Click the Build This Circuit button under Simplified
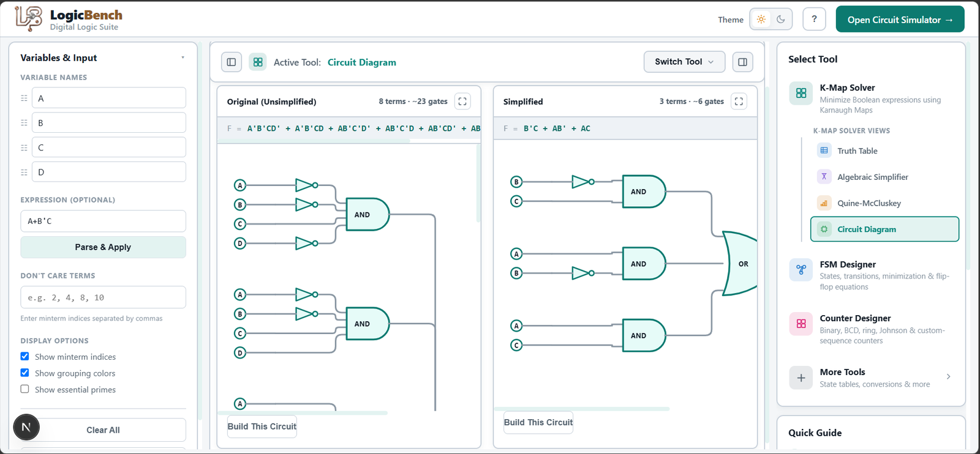 pyautogui.click(x=538, y=422)
